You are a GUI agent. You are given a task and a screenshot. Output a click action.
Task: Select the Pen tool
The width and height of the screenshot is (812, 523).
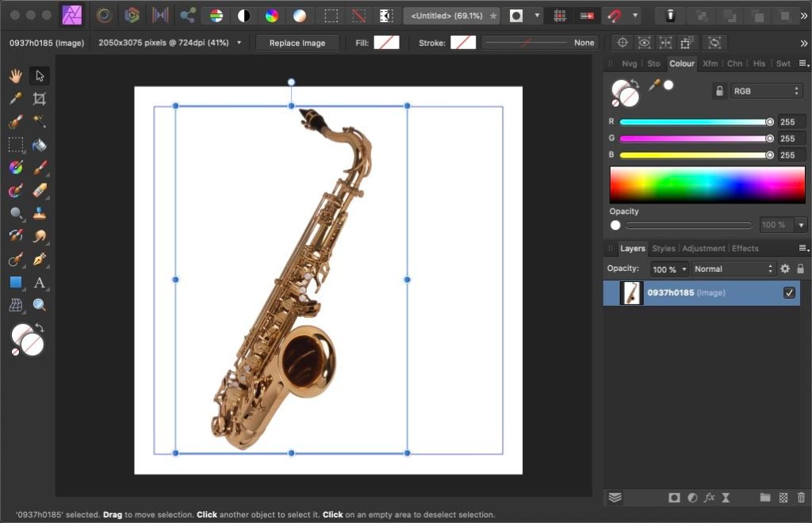tap(40, 260)
